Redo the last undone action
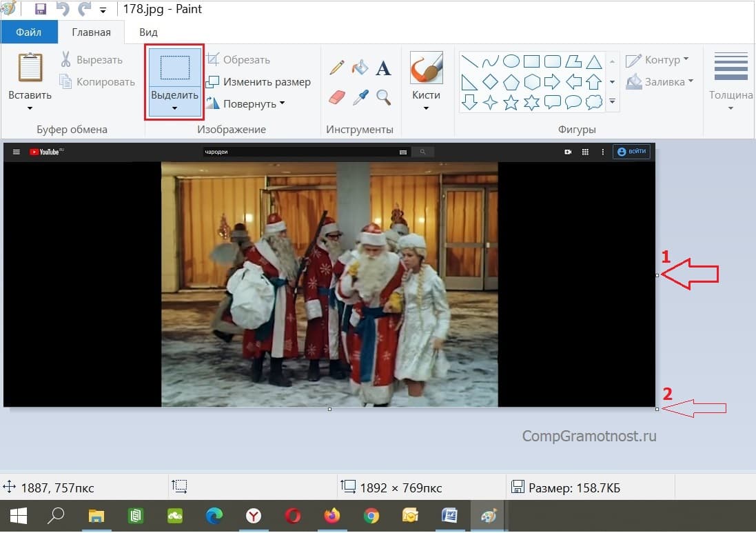Viewport: 756px width, 533px height. click(84, 9)
